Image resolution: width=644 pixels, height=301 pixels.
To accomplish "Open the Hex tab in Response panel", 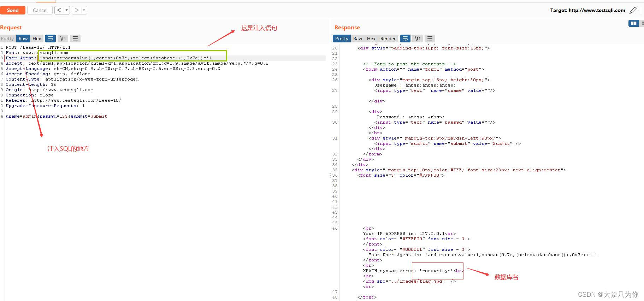I will pos(371,39).
